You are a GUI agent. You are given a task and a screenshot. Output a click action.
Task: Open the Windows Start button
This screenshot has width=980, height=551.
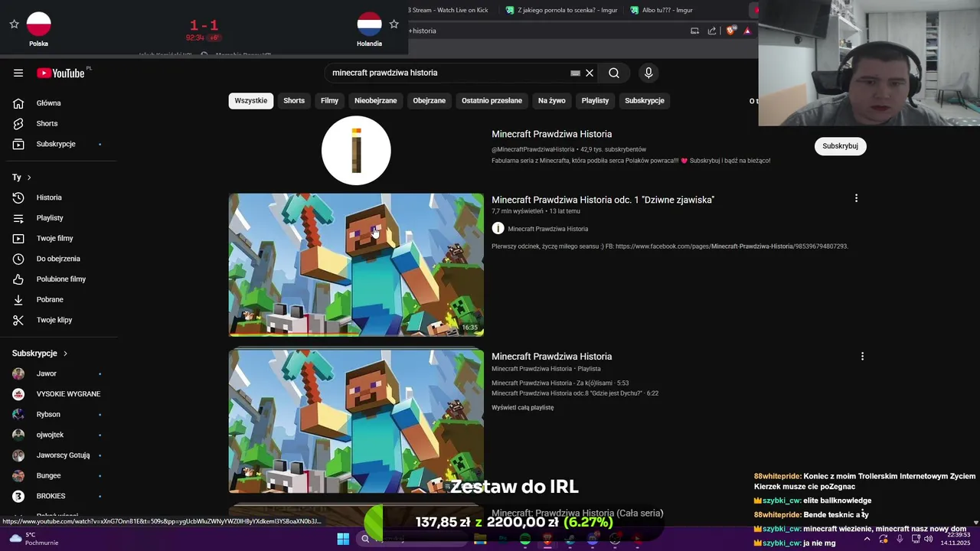tap(343, 539)
